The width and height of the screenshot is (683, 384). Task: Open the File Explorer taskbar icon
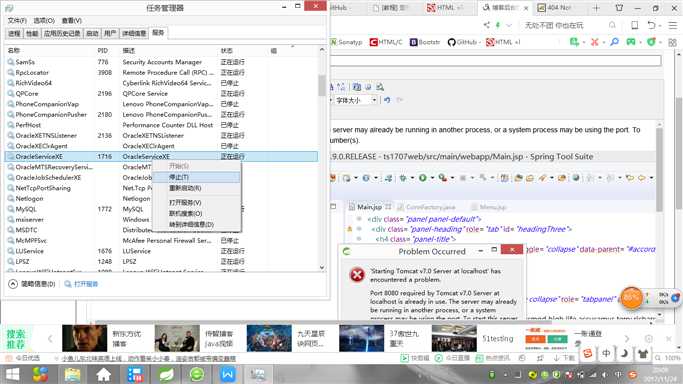[x=72, y=374]
